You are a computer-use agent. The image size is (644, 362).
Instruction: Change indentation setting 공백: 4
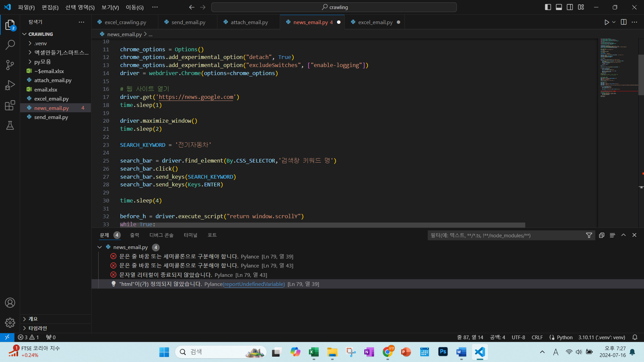(x=497, y=337)
